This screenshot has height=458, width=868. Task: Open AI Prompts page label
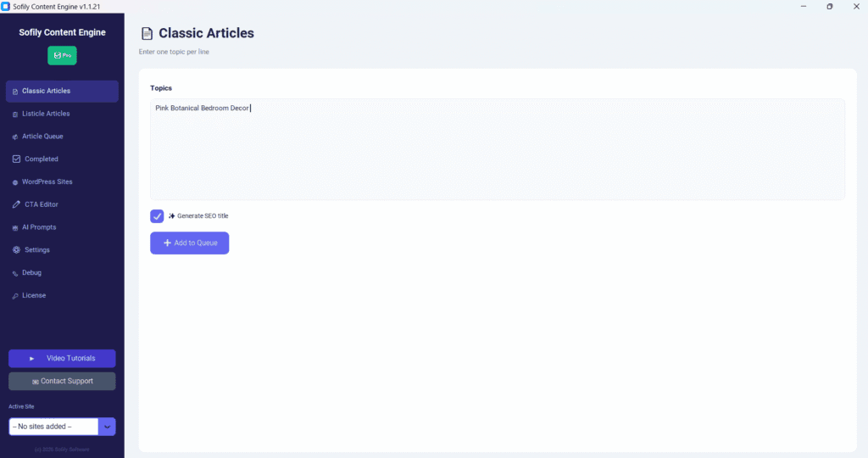pos(39,227)
